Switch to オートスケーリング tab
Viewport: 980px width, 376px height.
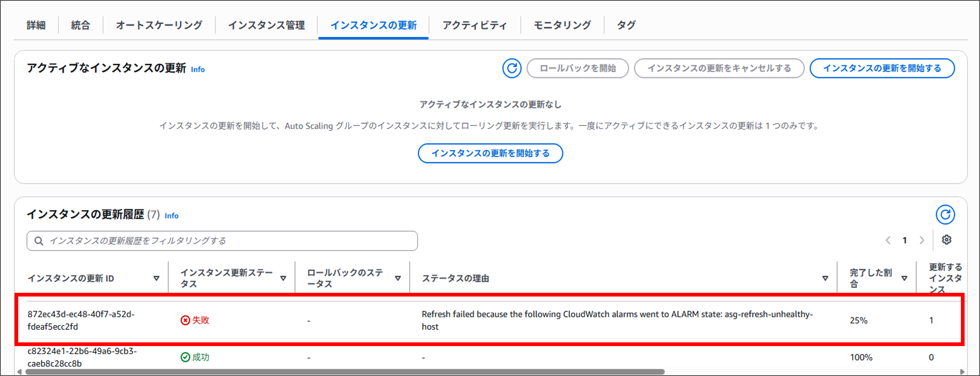[x=159, y=25]
